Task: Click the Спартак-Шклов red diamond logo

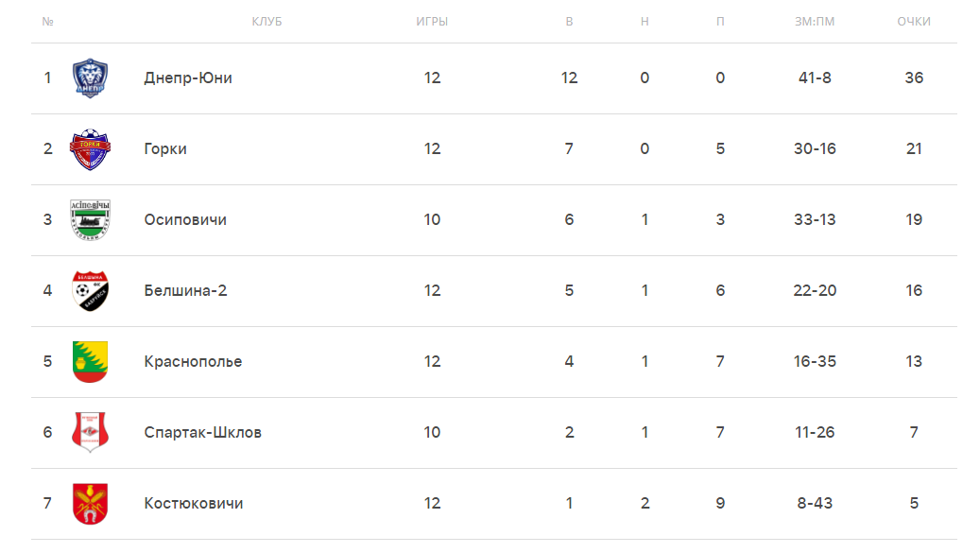Action: click(x=90, y=432)
